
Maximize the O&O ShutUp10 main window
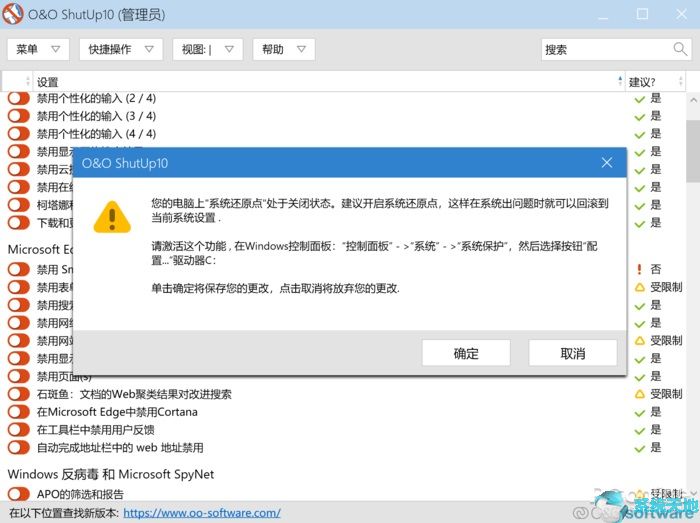click(x=642, y=14)
